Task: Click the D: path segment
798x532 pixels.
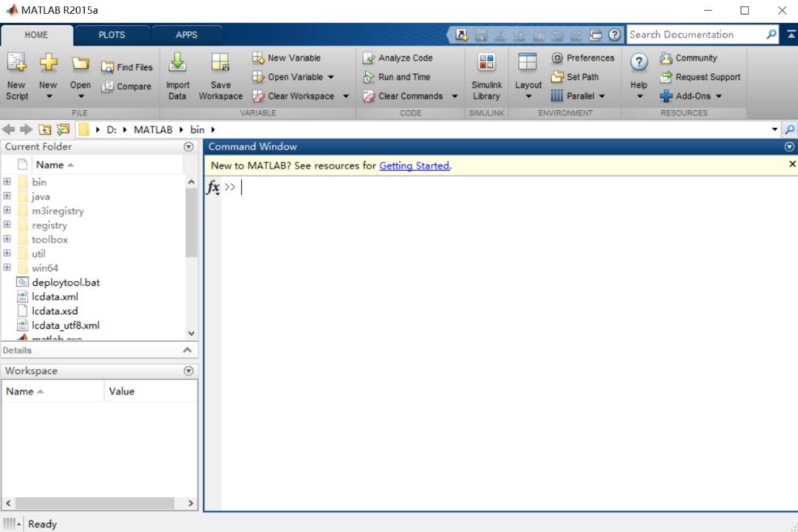Action: [x=112, y=130]
